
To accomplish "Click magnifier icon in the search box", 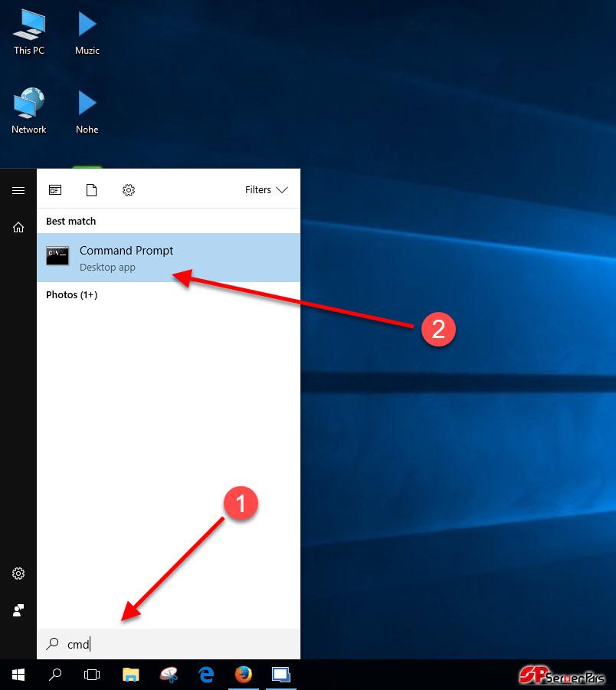I will (52, 644).
